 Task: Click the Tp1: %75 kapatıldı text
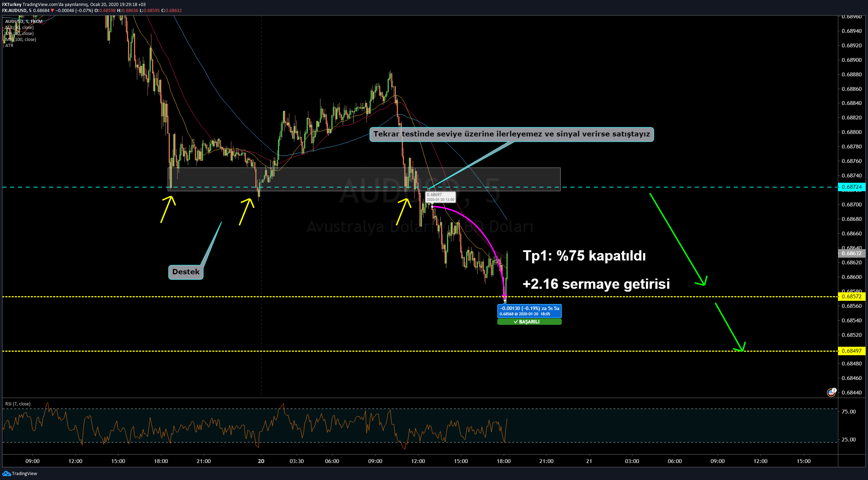(584, 256)
